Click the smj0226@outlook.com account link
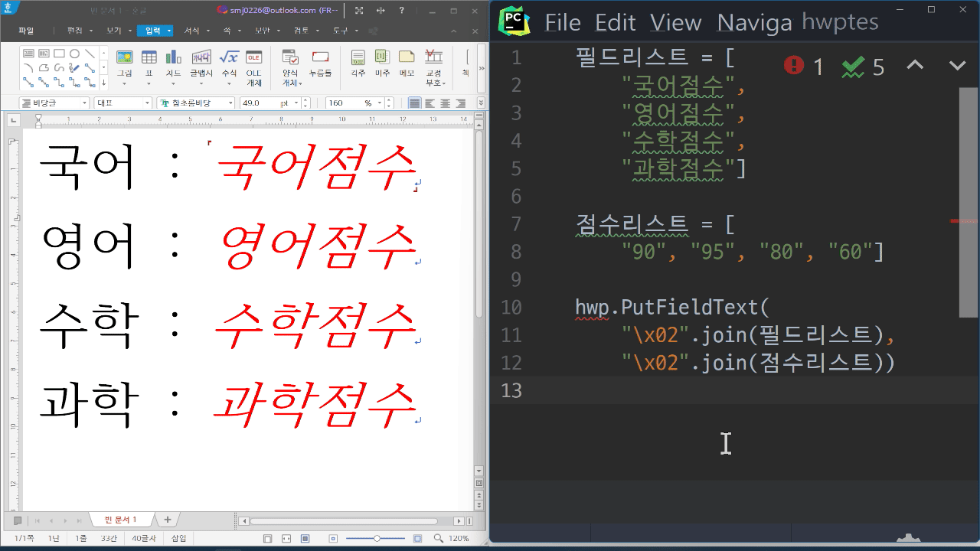 [278, 11]
